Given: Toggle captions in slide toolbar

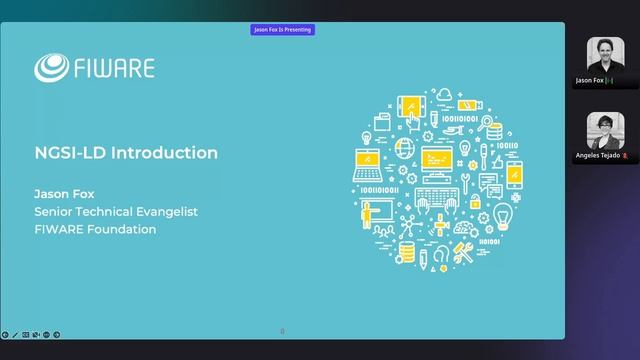Looking at the screenshot, I should point(26,335).
